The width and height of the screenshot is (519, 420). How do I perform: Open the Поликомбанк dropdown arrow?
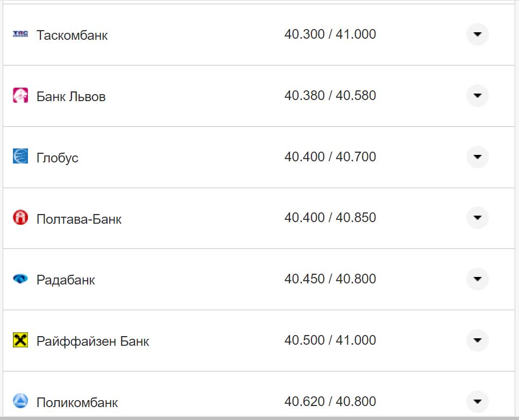(477, 401)
